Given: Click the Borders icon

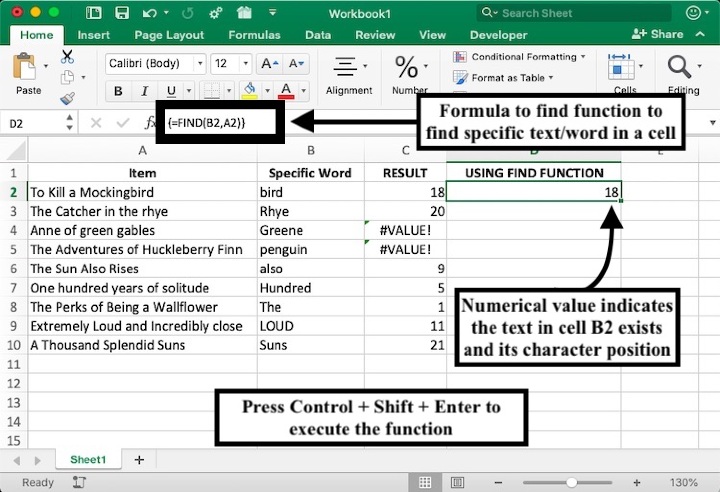Looking at the screenshot, I should point(212,91).
